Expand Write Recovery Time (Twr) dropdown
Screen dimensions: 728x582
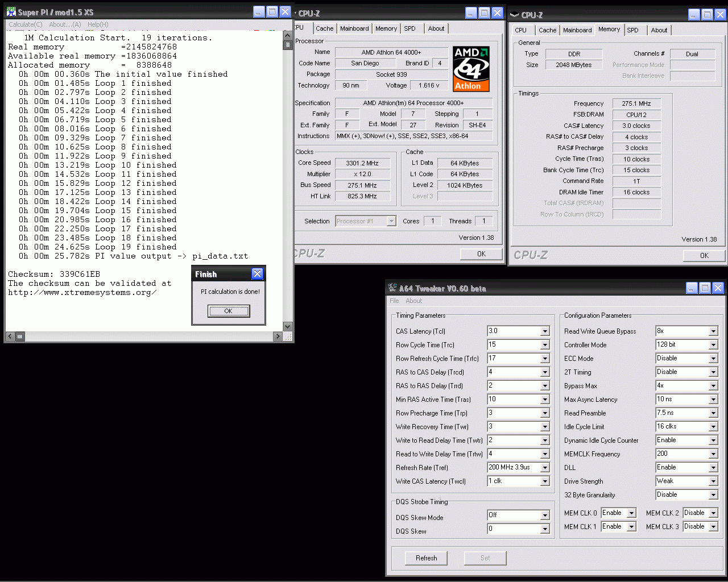544,427
